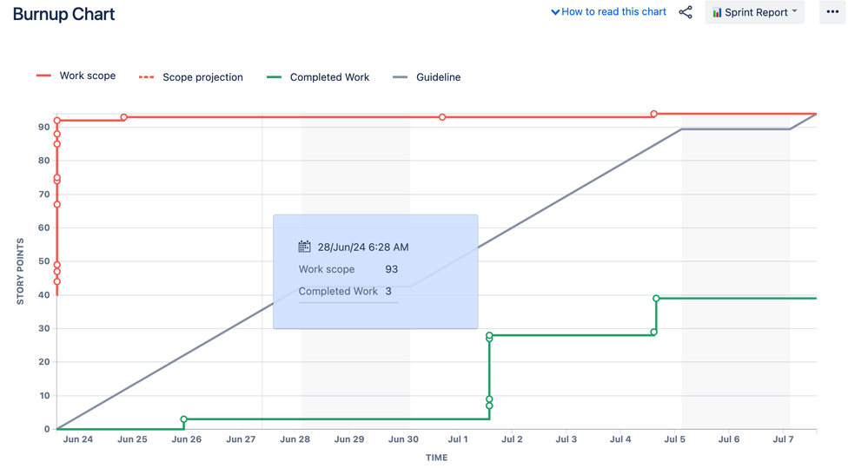Expand How to read this chart
Image resolution: width=868 pixels, height=468 pixels.
608,11
